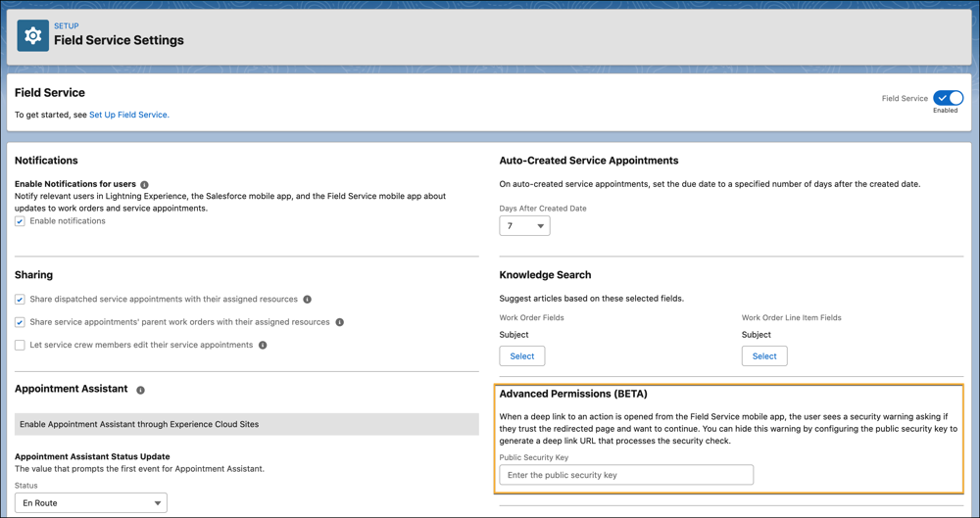Click Appointment Assistant Status Update label

tap(92, 456)
